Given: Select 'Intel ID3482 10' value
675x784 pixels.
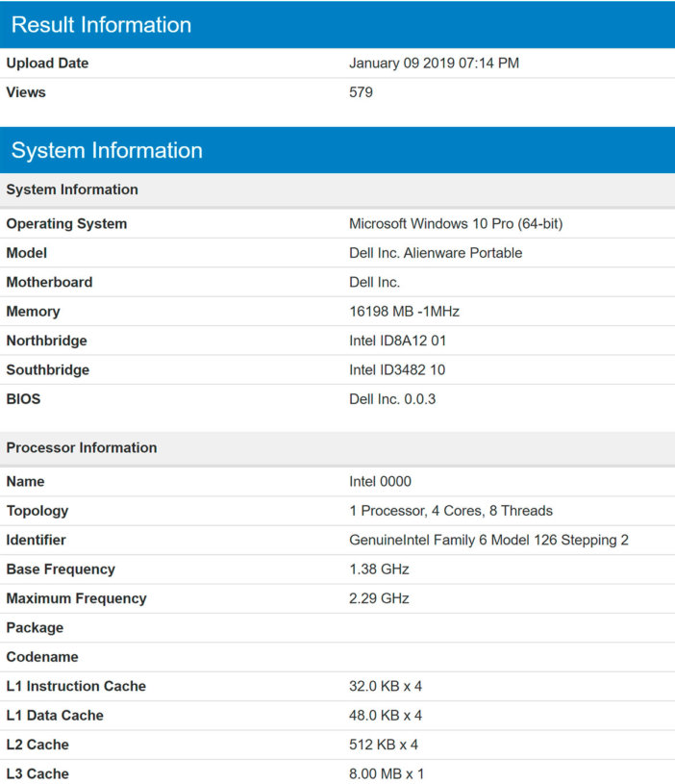Looking at the screenshot, I should (x=397, y=369).
